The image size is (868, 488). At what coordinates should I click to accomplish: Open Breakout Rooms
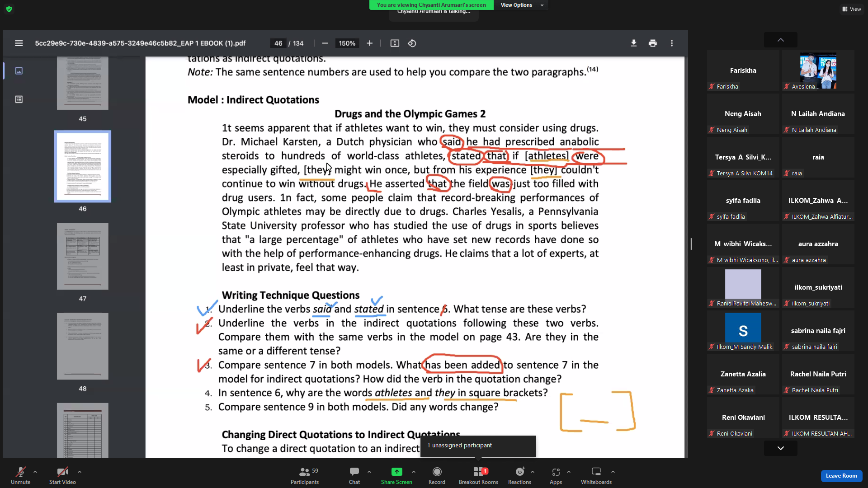click(x=478, y=476)
